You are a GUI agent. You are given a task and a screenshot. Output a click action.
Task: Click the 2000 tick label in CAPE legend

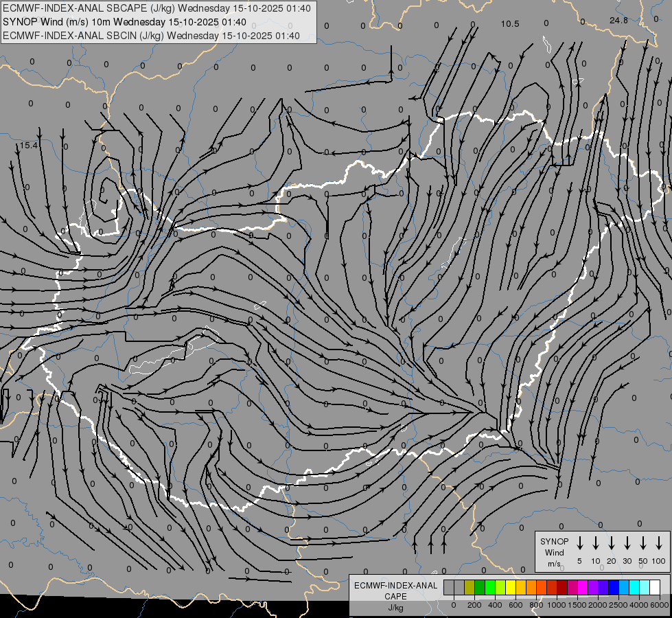point(598,605)
